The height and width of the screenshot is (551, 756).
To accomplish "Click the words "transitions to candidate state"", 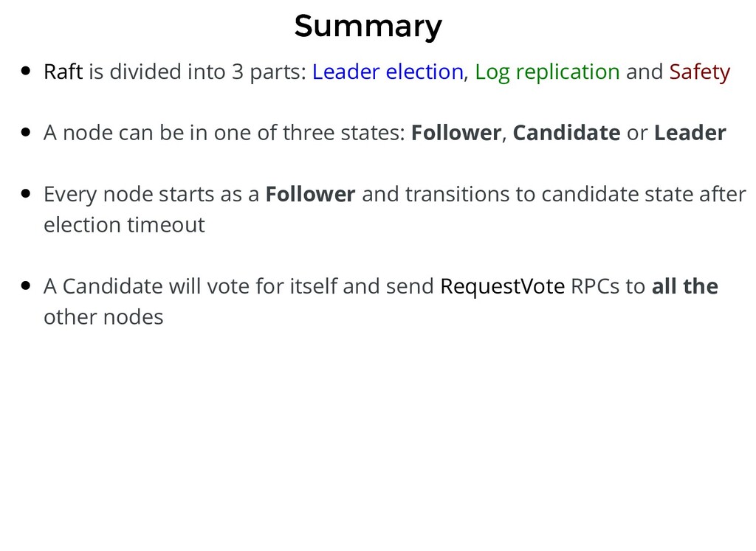I will (x=521, y=194).
